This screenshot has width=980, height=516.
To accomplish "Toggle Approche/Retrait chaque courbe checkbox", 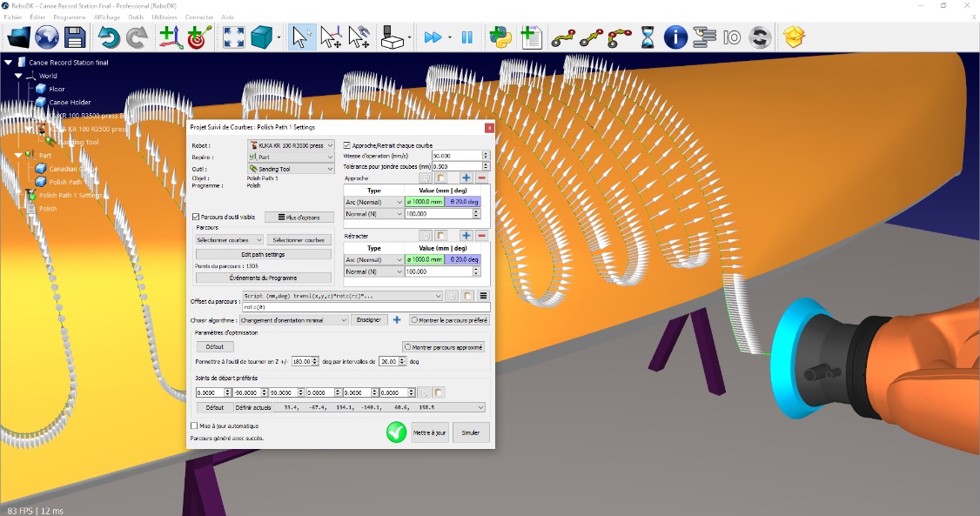I will pos(347,145).
